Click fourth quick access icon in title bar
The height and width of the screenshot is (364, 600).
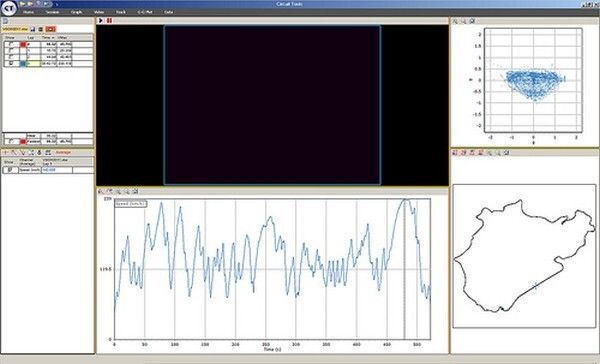[x=46, y=4]
